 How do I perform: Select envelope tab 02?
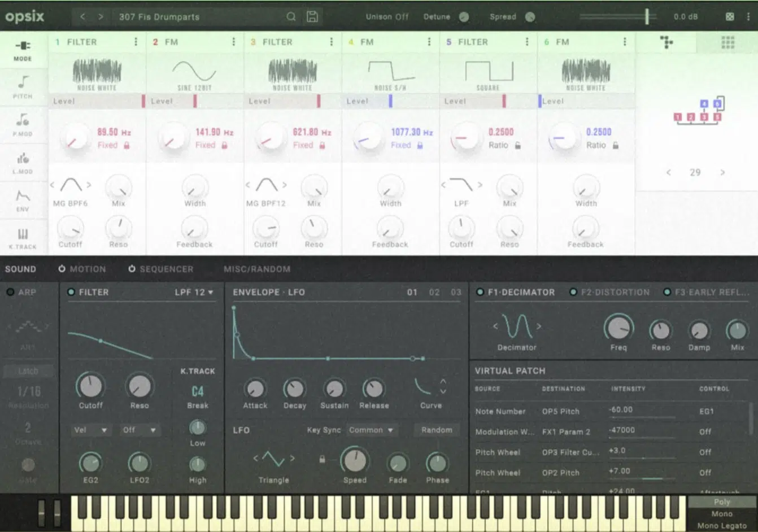coord(434,292)
